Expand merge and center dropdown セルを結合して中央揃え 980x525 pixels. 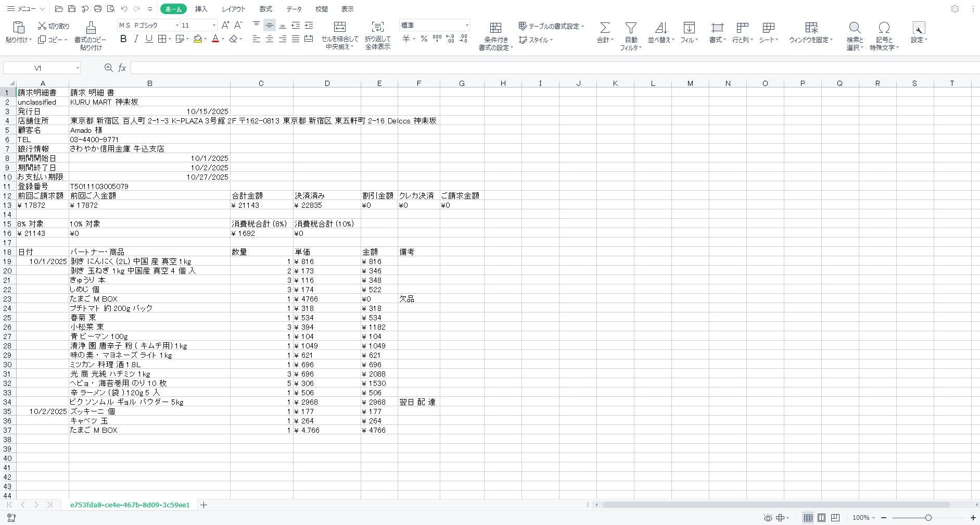click(352, 47)
